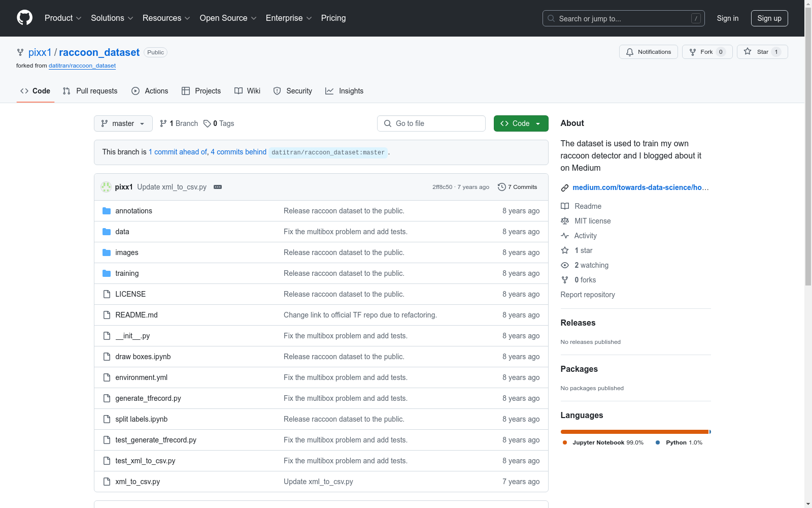Viewport: 812px width, 508px height.
Task: Switch to the Actions tab
Action: coord(150,91)
